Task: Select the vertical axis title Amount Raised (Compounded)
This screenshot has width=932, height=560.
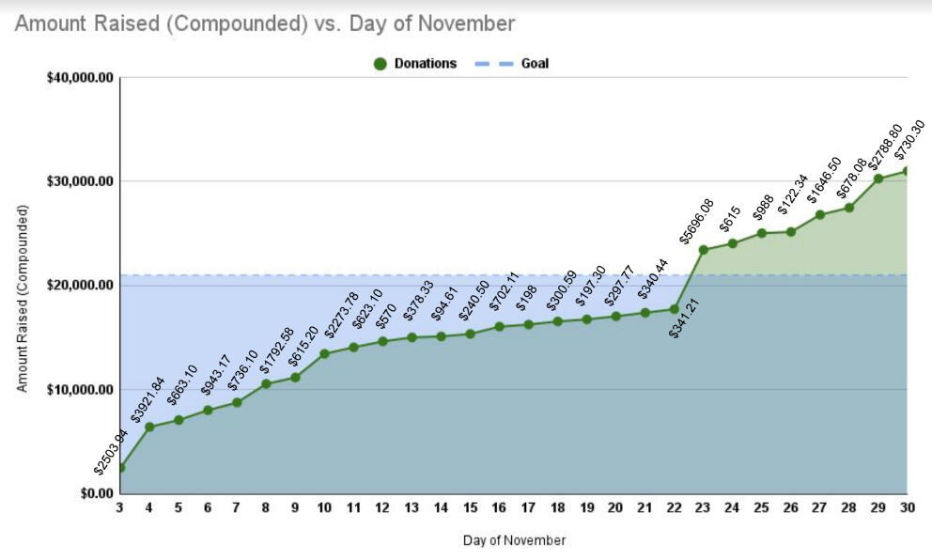Action: [x=23, y=298]
